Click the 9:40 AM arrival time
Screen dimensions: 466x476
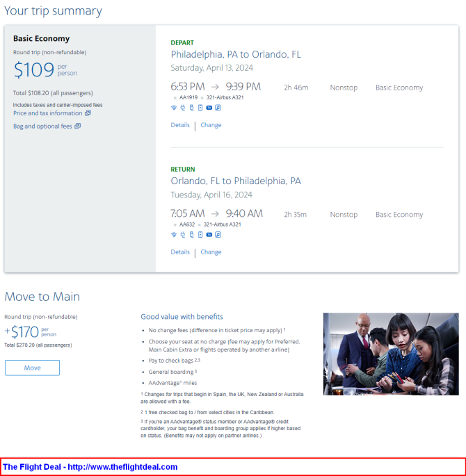244,213
